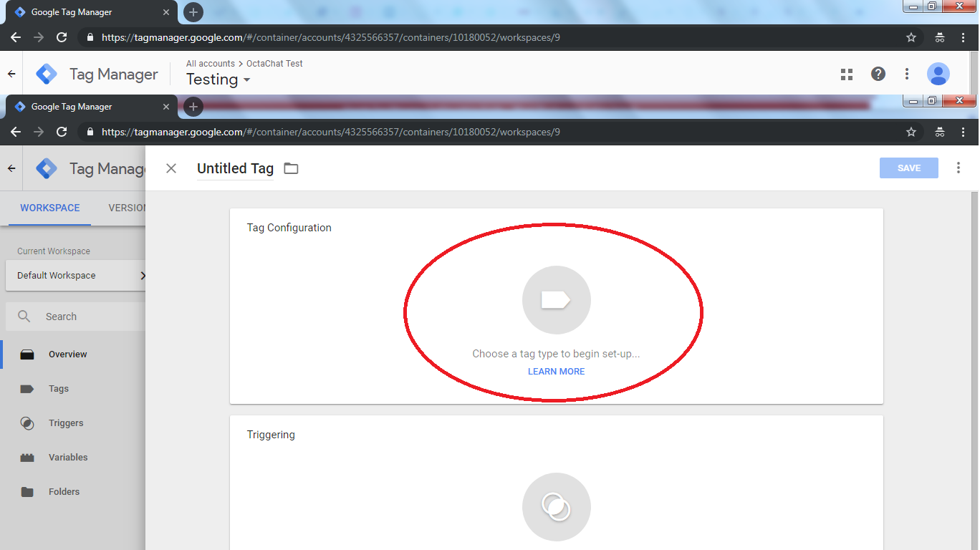
Task: Open the user account avatar
Action: coord(938,74)
